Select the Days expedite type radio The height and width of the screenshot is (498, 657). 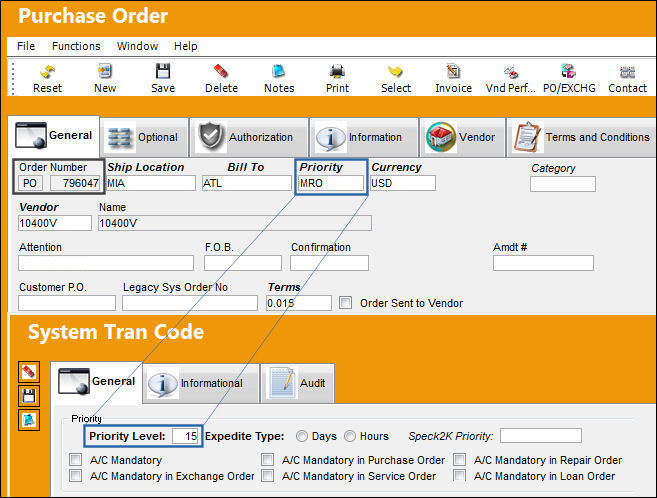tap(302, 436)
